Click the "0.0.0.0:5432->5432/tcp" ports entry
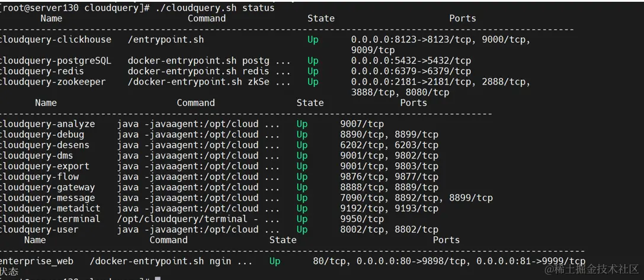 click(x=411, y=61)
